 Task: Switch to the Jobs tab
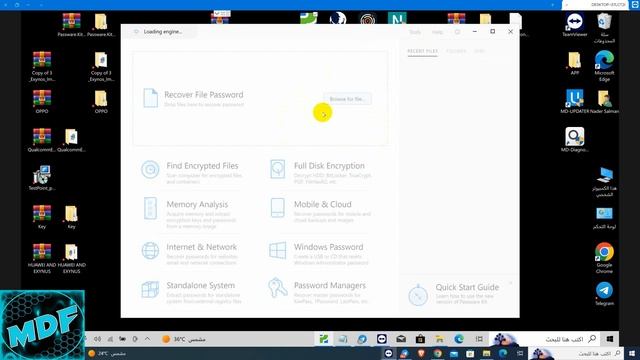click(x=479, y=51)
